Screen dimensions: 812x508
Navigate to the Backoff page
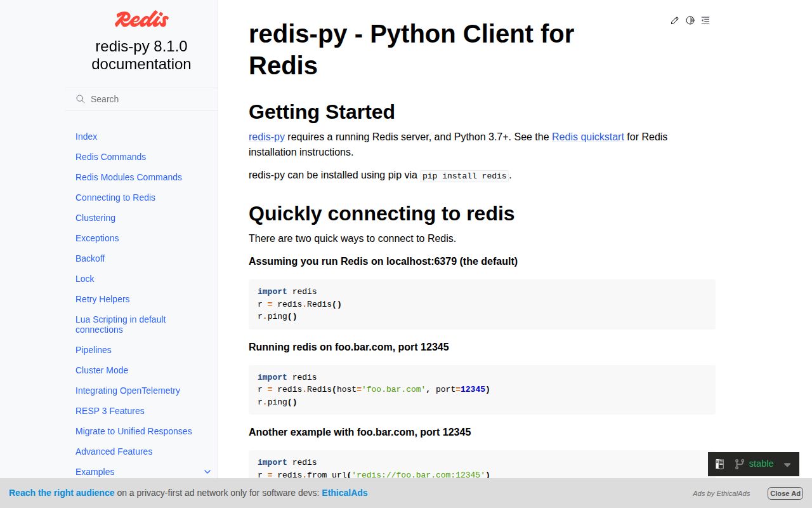tap(90, 258)
